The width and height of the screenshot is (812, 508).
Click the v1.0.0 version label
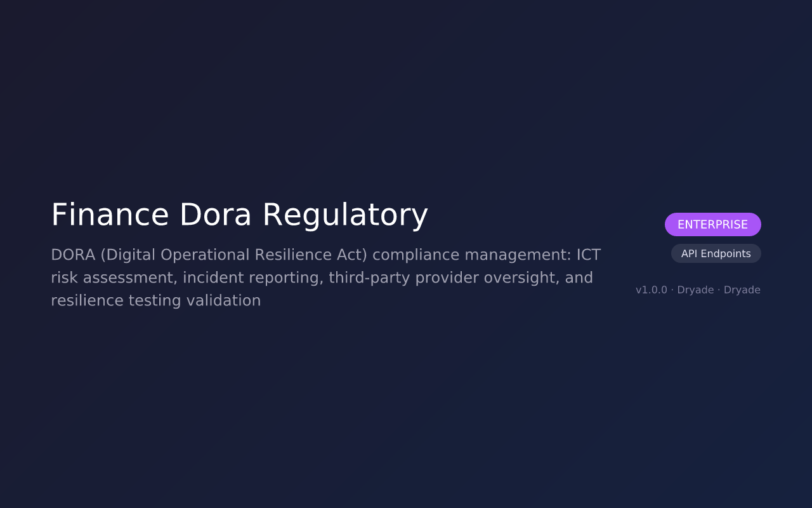click(651, 290)
